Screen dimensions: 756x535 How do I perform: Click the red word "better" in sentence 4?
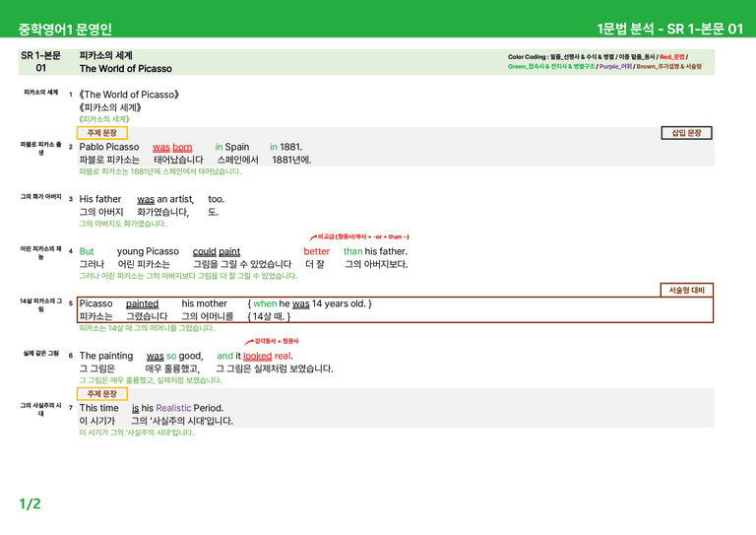[x=316, y=251]
